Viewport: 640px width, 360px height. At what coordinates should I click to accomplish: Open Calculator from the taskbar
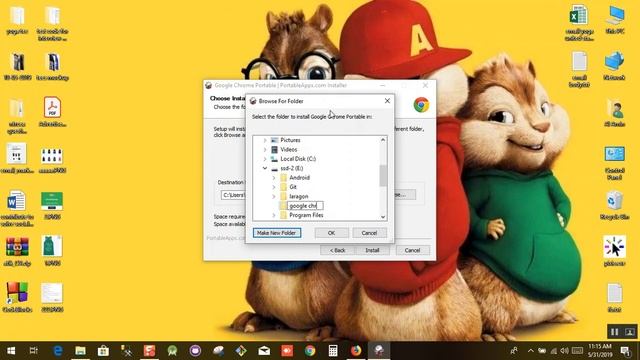(333, 351)
